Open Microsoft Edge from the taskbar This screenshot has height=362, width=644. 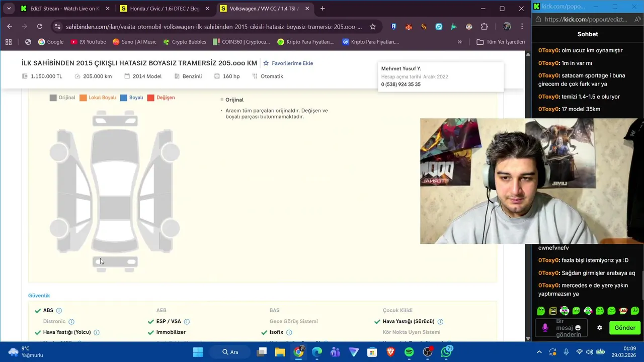[x=317, y=352]
